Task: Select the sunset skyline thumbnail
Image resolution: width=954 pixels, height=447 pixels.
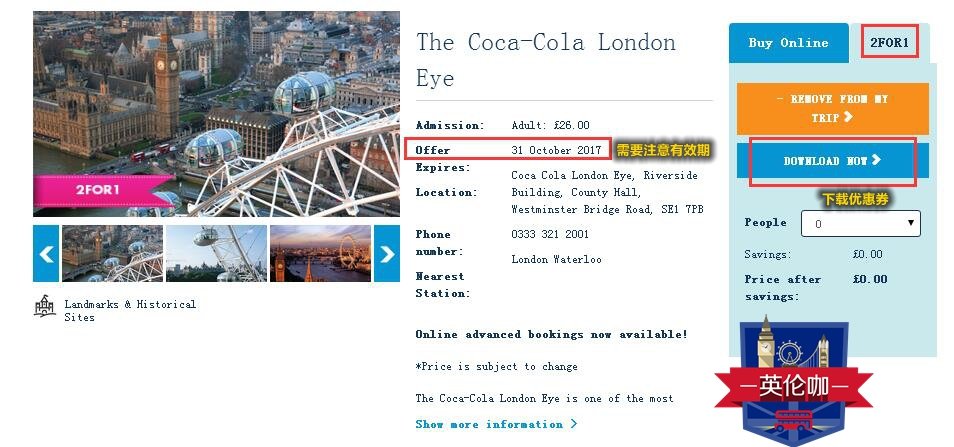Action: (x=320, y=254)
